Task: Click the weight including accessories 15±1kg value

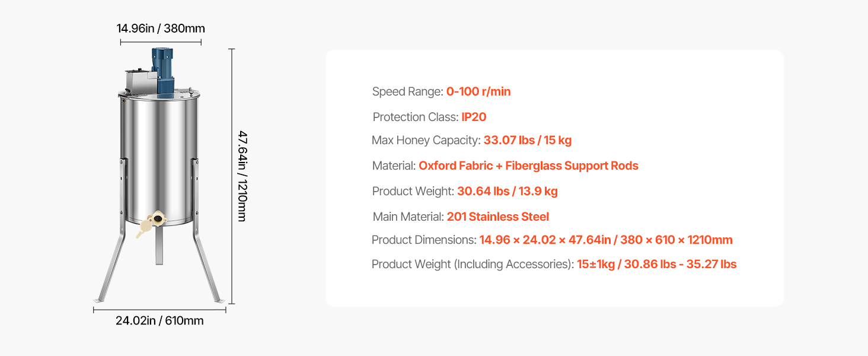Action: pyautogui.click(x=657, y=264)
